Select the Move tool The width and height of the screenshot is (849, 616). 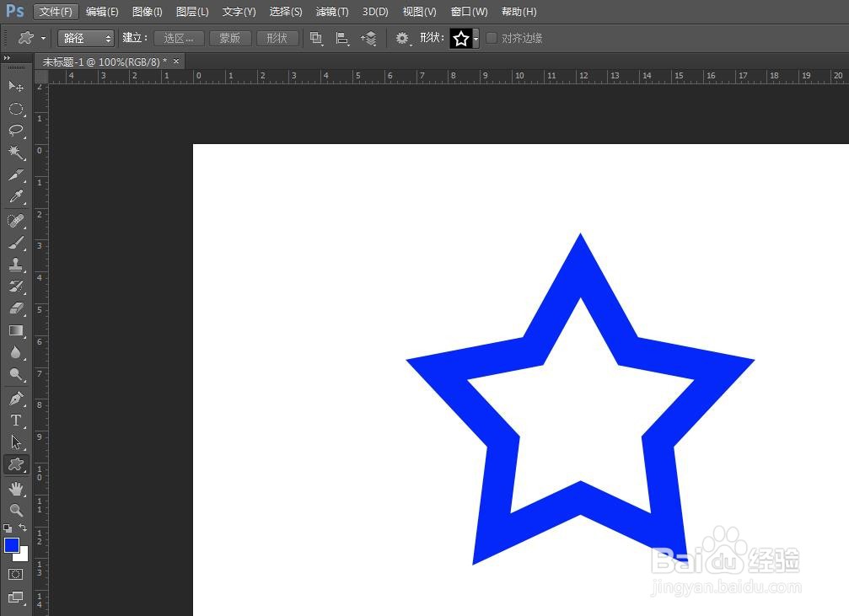[16, 87]
